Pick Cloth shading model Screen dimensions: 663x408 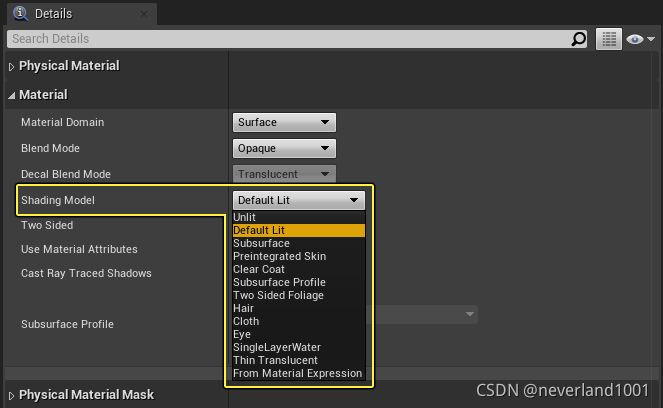pyautogui.click(x=299, y=321)
